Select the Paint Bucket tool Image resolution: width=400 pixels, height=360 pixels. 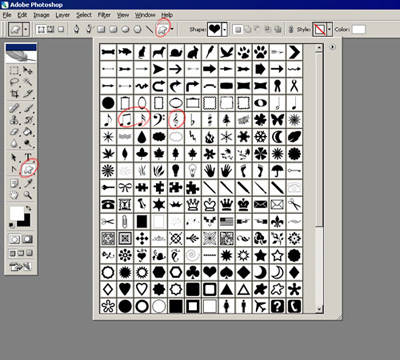pos(28,132)
